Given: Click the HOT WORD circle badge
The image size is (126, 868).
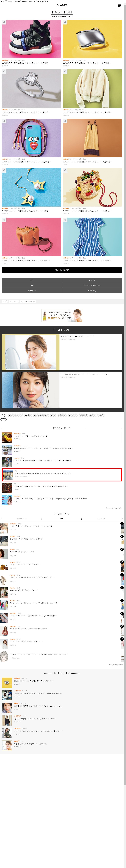Looking at the screenshot, I should tap(3, 418).
